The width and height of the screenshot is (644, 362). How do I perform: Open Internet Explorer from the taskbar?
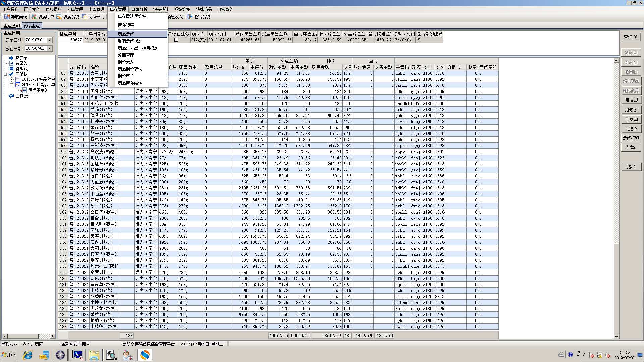coord(28,355)
